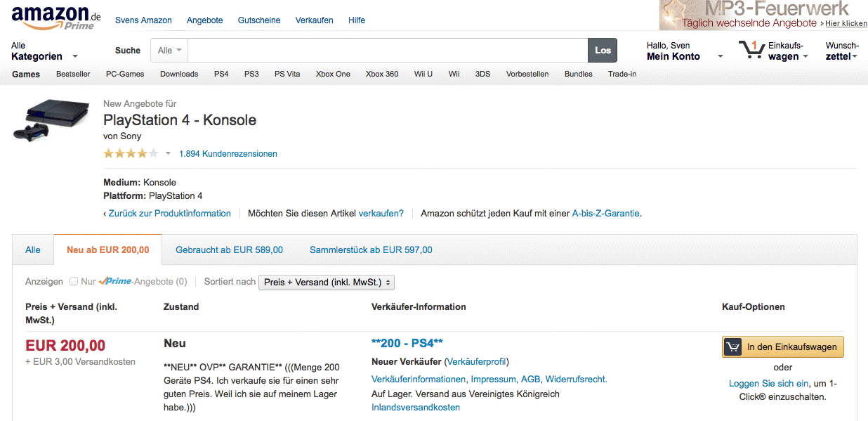Click the star rating for PlayStation 4

pyautogui.click(x=131, y=153)
